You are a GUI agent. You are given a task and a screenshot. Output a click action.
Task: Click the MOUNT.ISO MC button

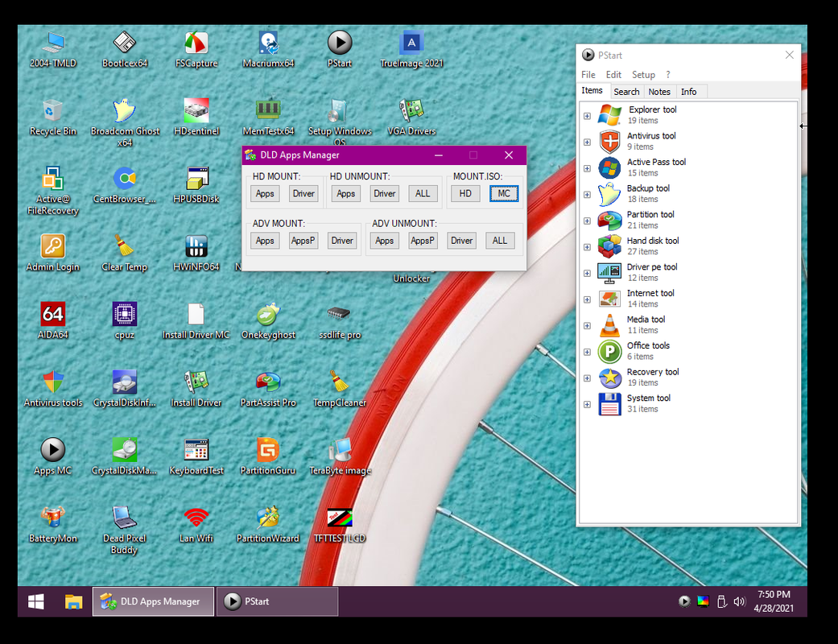(x=504, y=193)
